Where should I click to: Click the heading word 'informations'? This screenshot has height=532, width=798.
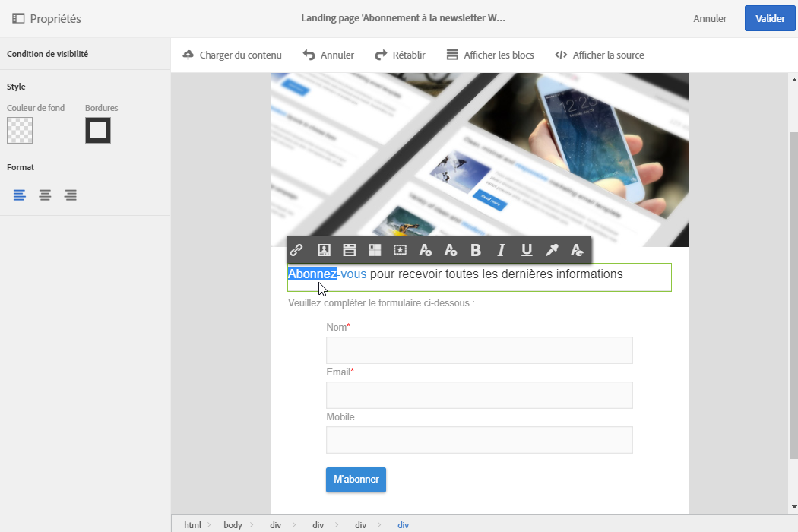click(589, 274)
